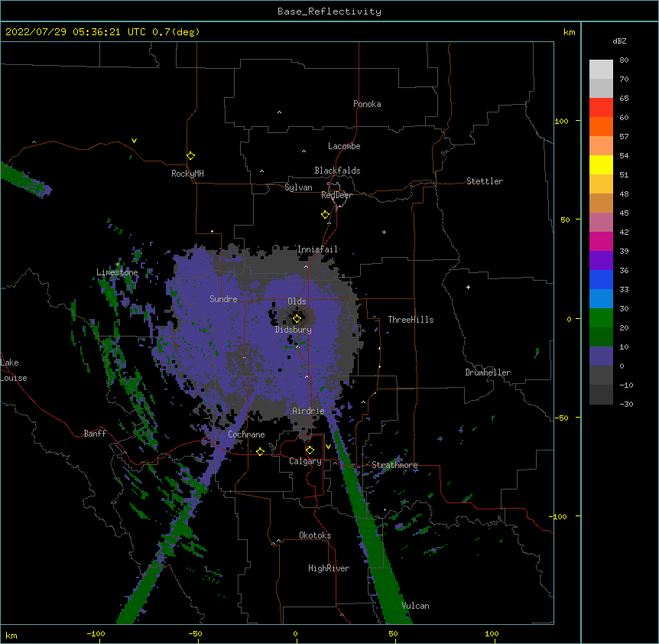Click the 10 dBZ purple color swatch
Viewport: 659px width, 644px height.
pyautogui.click(x=601, y=356)
